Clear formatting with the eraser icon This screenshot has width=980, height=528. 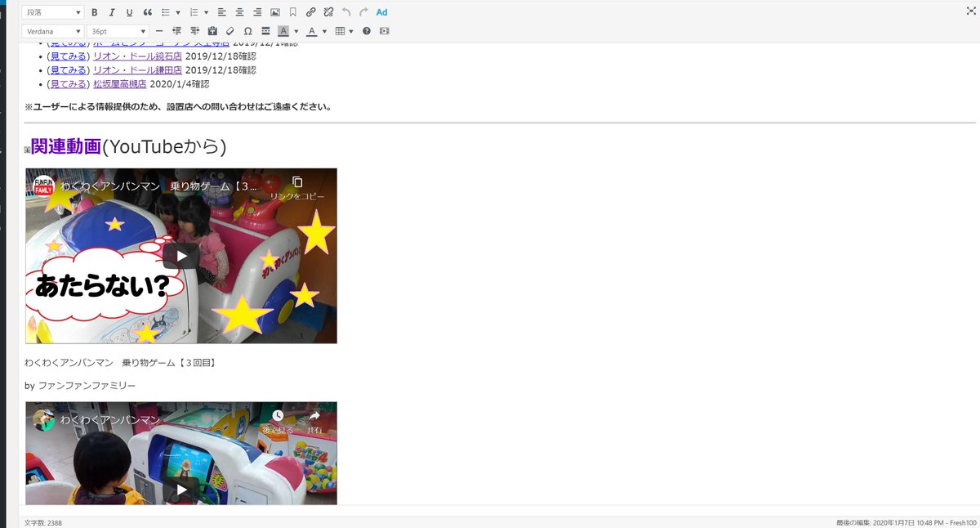pos(230,31)
